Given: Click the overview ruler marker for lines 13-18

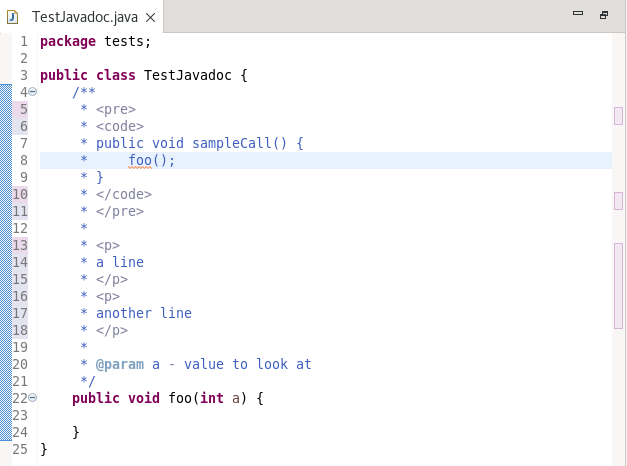Looking at the screenshot, I should click(x=618, y=286).
